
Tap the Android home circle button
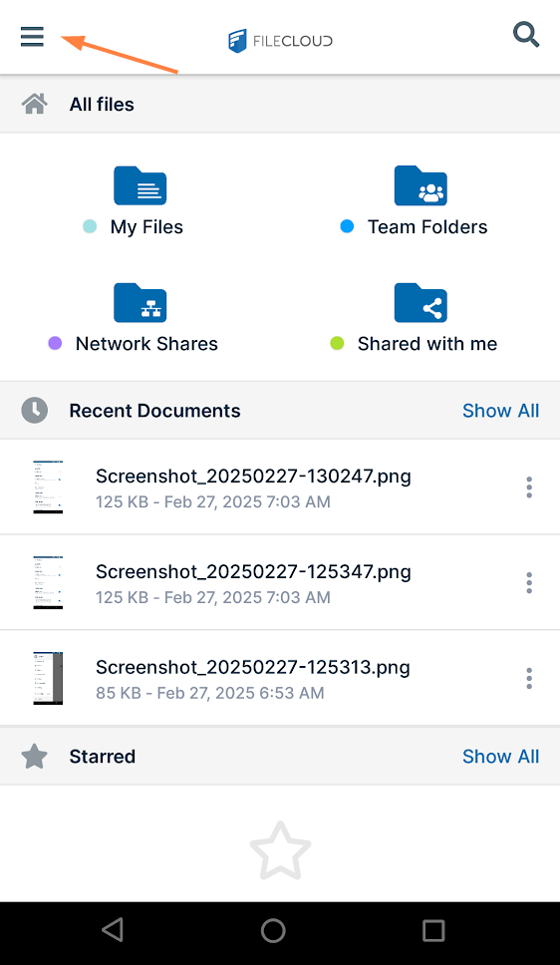(x=273, y=930)
